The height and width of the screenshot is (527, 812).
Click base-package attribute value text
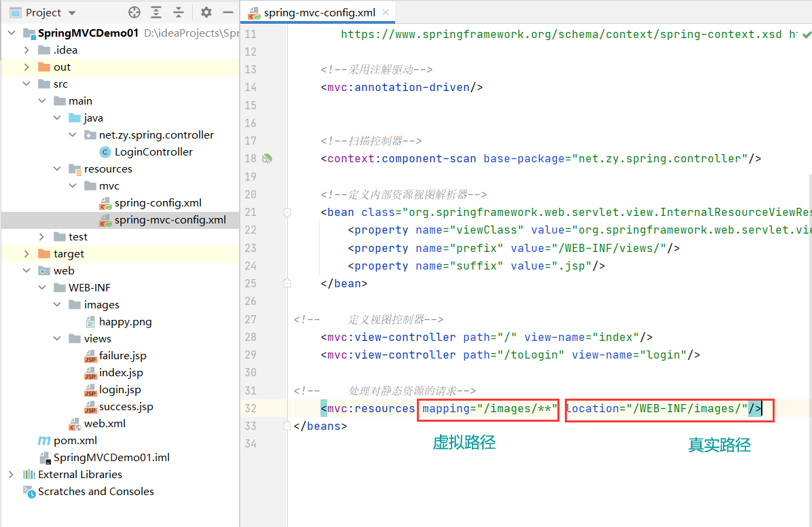click(x=660, y=158)
